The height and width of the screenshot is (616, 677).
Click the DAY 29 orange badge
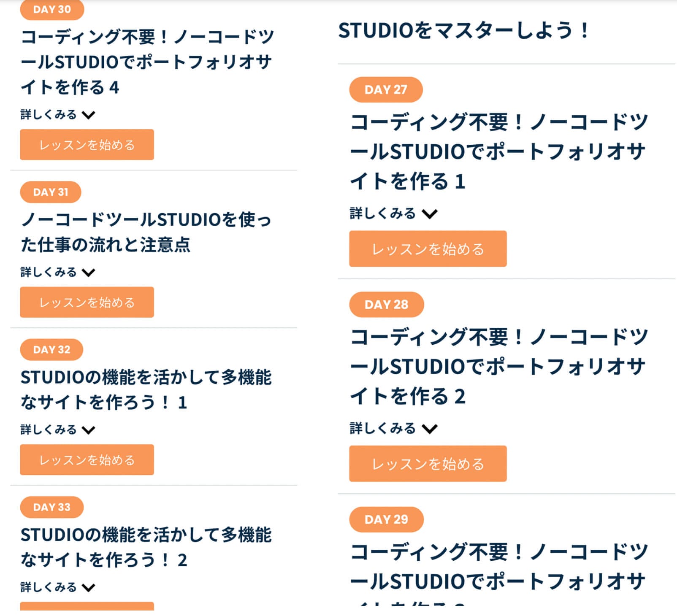[386, 519]
